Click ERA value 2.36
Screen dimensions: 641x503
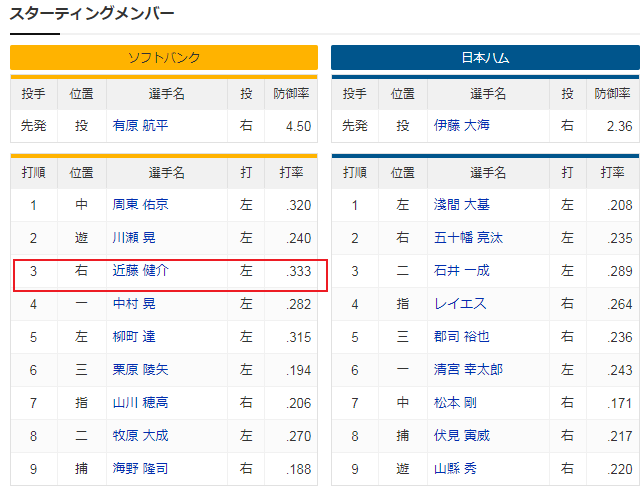pos(620,126)
